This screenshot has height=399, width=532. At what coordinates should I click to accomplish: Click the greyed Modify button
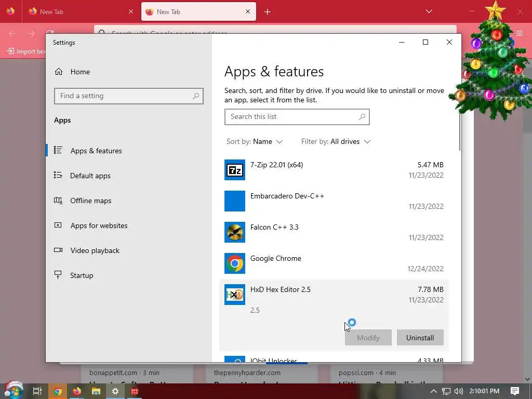tap(368, 338)
